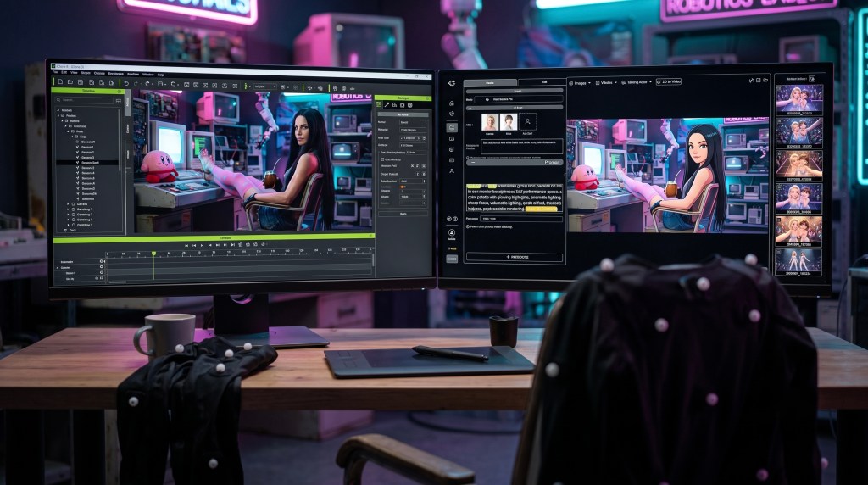Click the square icon left of the folder icon
Screen dimensions: 868x485
click(759, 81)
